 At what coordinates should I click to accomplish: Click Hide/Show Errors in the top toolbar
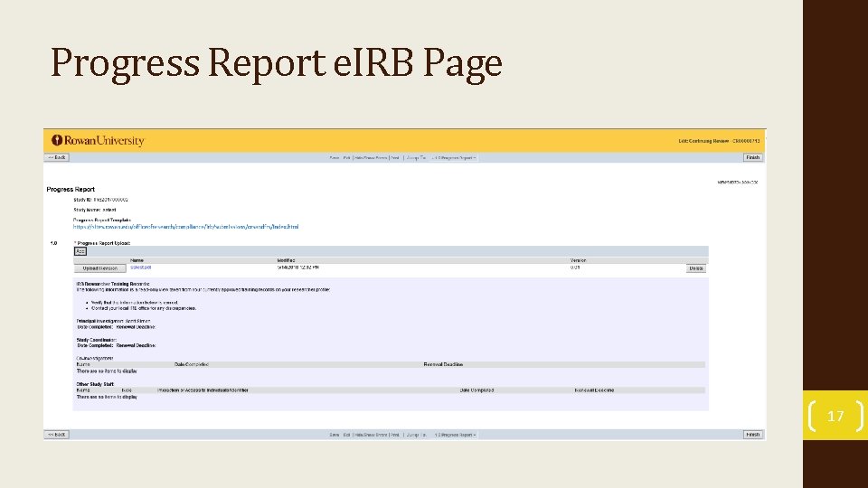[x=371, y=157]
